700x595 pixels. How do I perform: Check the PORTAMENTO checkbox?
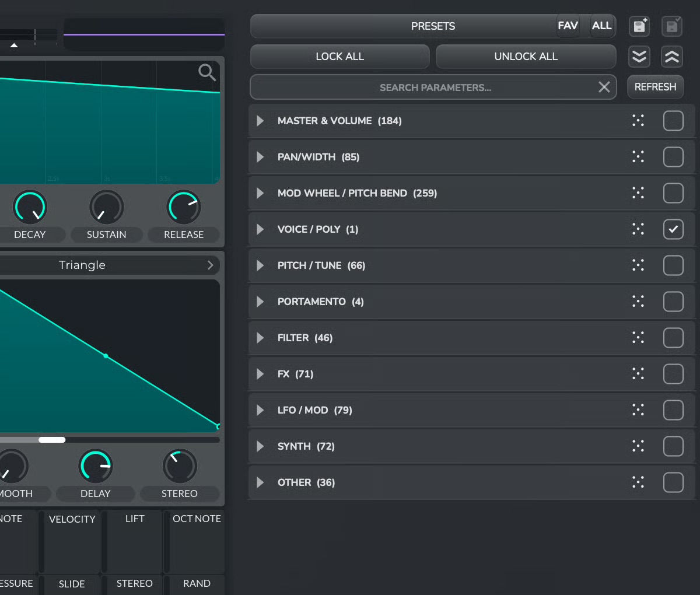coord(673,302)
